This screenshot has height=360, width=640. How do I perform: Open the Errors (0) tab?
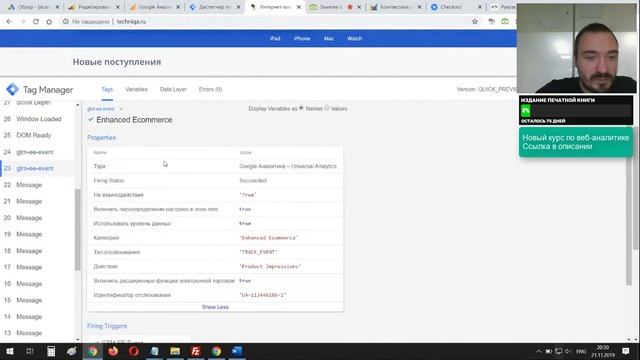pos(210,89)
